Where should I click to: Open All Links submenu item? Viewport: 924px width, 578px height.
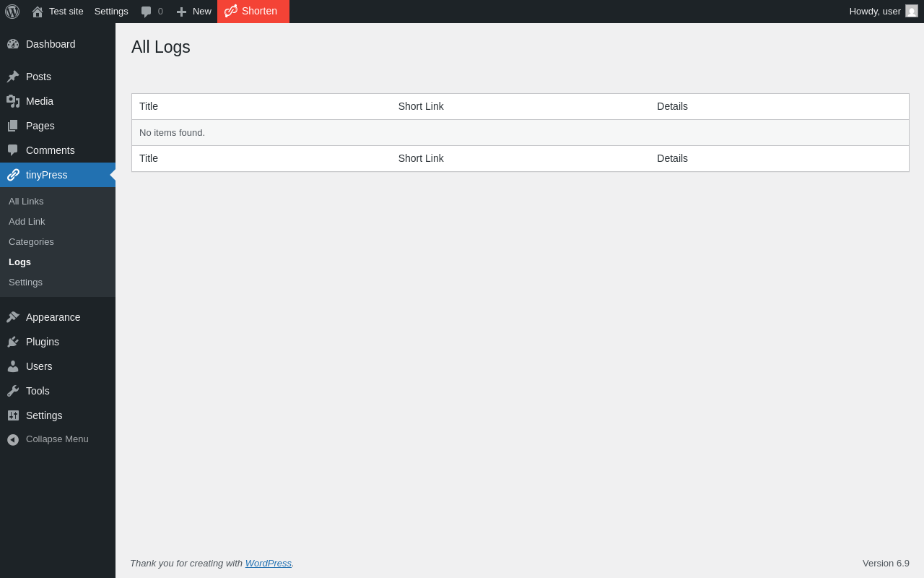pos(26,202)
